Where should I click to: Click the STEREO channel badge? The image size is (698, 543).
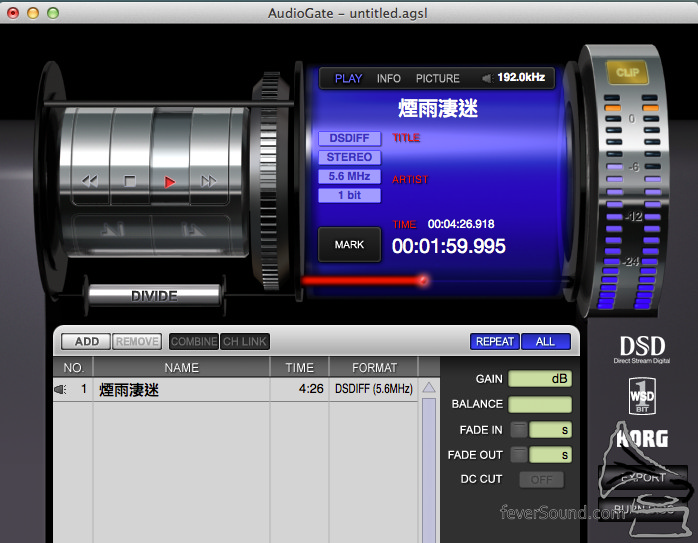349,157
